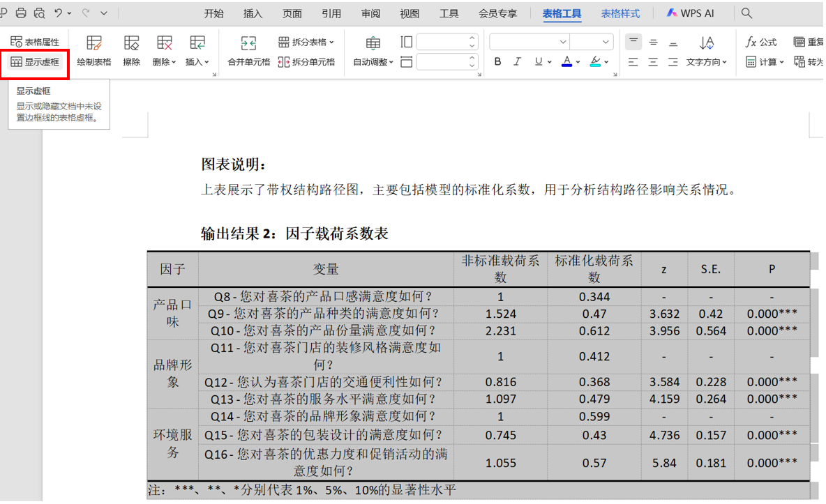The height and width of the screenshot is (504, 826).
Task: Click the Q12 variable cell
Action: (326, 382)
